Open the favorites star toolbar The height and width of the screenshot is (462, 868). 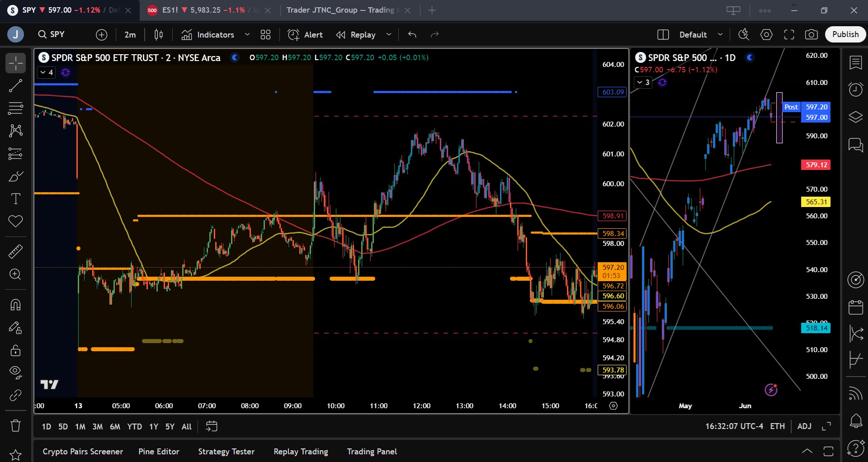tap(15, 454)
